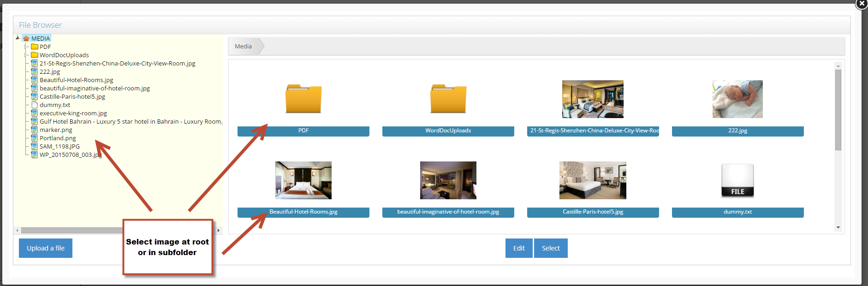Click the Upload a file button

coord(46,248)
